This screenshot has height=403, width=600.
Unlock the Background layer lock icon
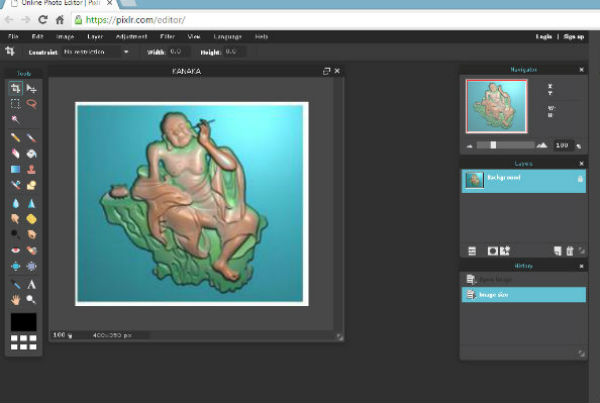(x=580, y=178)
